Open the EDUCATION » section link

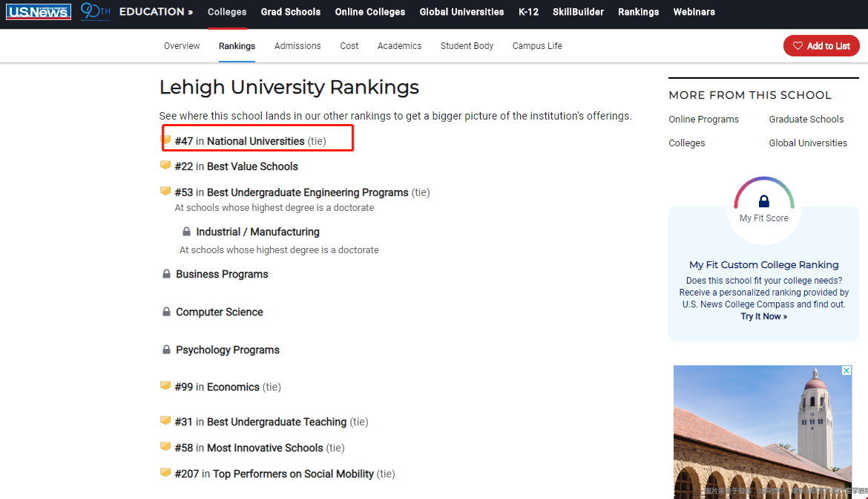click(156, 12)
